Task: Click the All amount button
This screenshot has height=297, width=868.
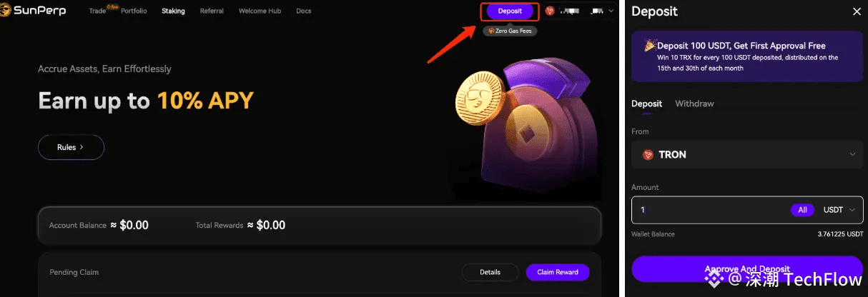Action: point(802,210)
